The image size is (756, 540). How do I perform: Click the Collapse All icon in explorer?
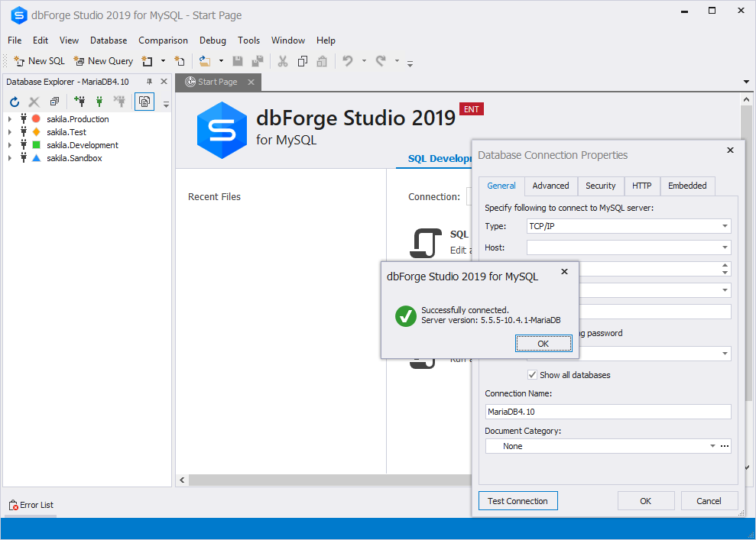(x=54, y=102)
